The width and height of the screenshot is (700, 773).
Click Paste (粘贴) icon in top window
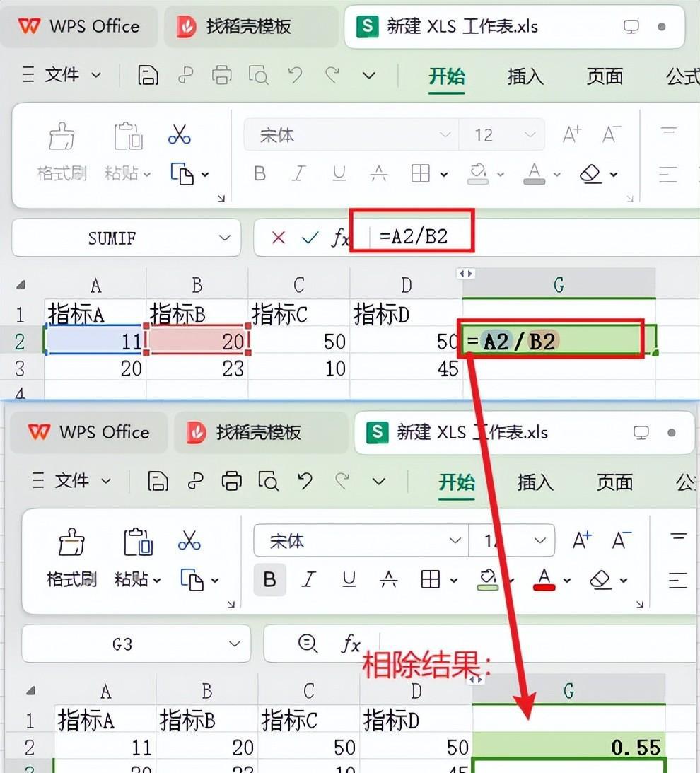(x=128, y=136)
